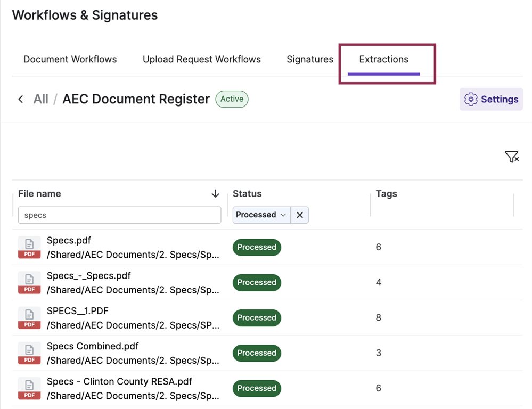Select the Extractions tab
This screenshot has height=409, width=532.
[384, 59]
